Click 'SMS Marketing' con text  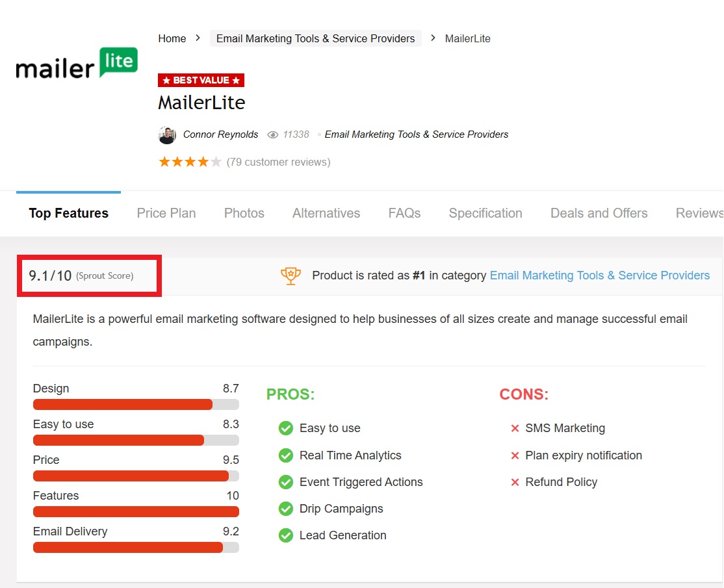point(565,428)
